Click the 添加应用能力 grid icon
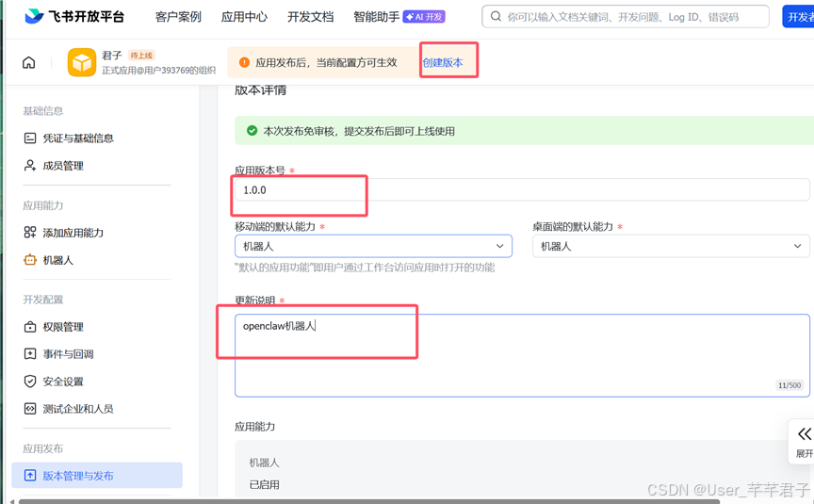The image size is (814, 504). (30, 233)
